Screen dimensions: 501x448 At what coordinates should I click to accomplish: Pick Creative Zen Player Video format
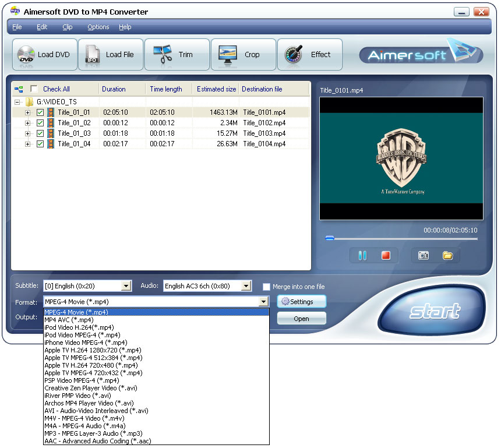[x=156, y=388]
